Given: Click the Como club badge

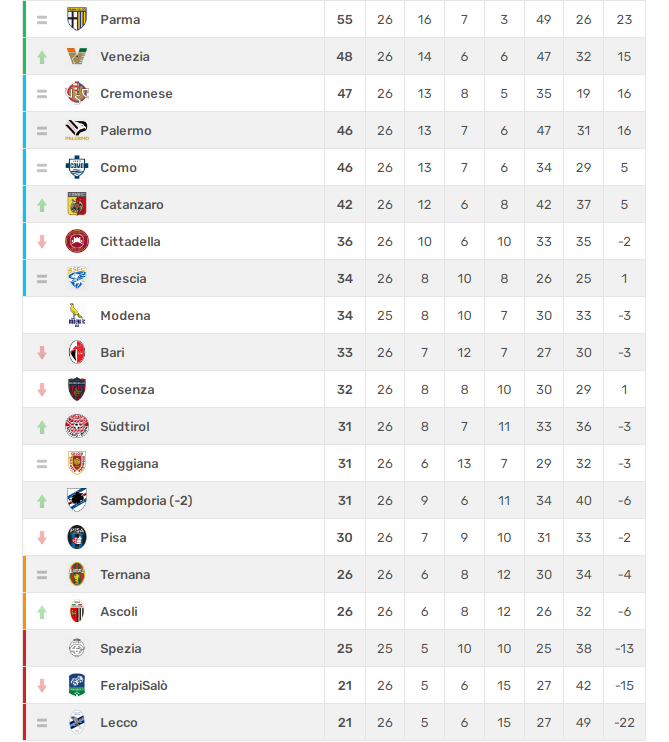Looking at the screenshot, I should point(77,168).
